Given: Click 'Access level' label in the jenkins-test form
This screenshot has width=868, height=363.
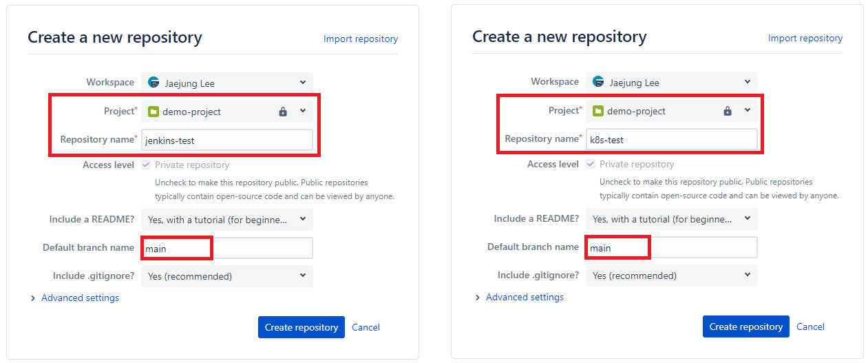Looking at the screenshot, I should [108, 165].
